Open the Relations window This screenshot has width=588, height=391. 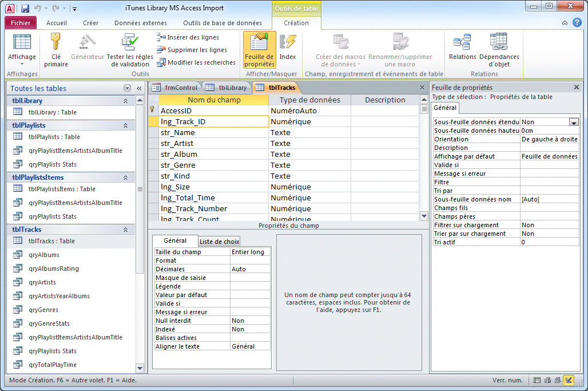coord(462,48)
